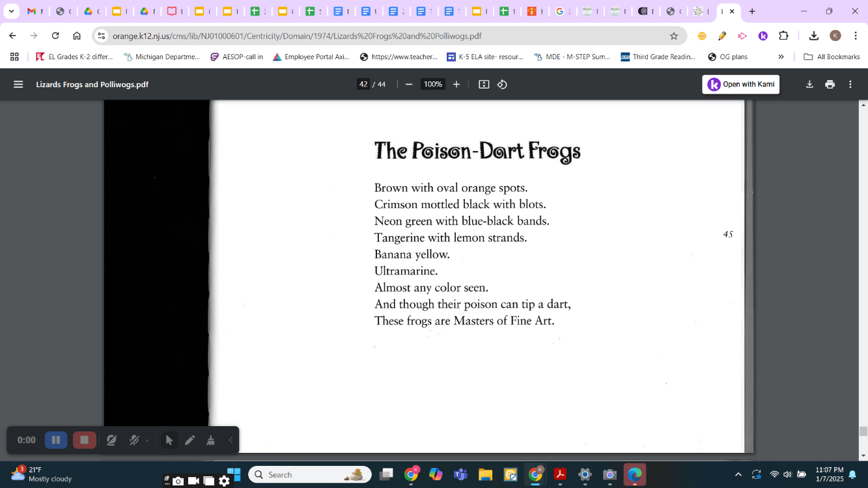Open the pencil extension icon
868x488 pixels.
click(722, 36)
